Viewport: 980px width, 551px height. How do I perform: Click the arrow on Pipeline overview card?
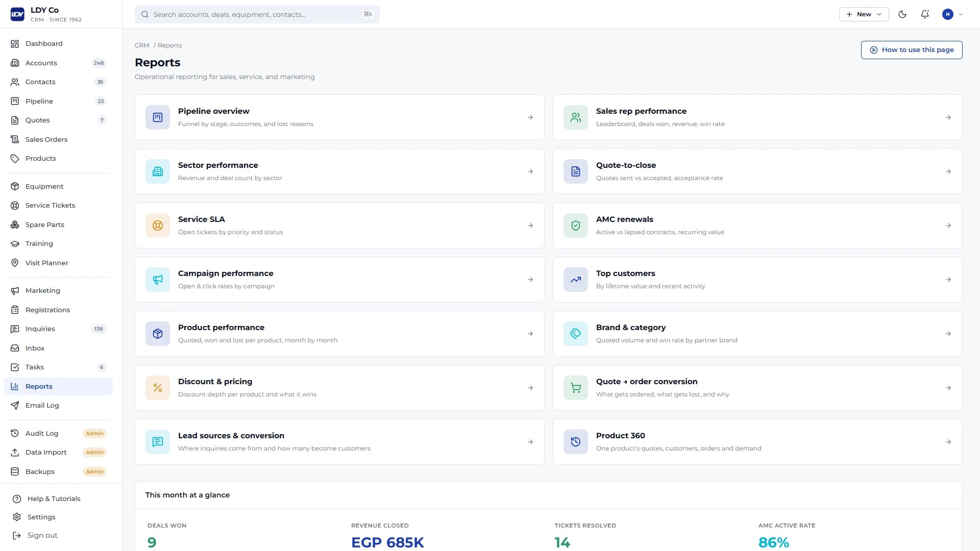(x=530, y=117)
